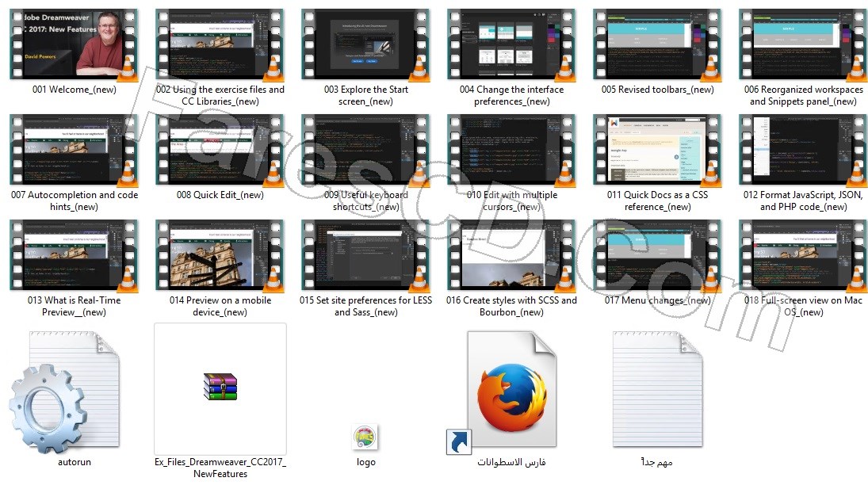Select the 005 Revised toolbars video icon
The height and width of the screenshot is (489, 868).
click(x=657, y=44)
